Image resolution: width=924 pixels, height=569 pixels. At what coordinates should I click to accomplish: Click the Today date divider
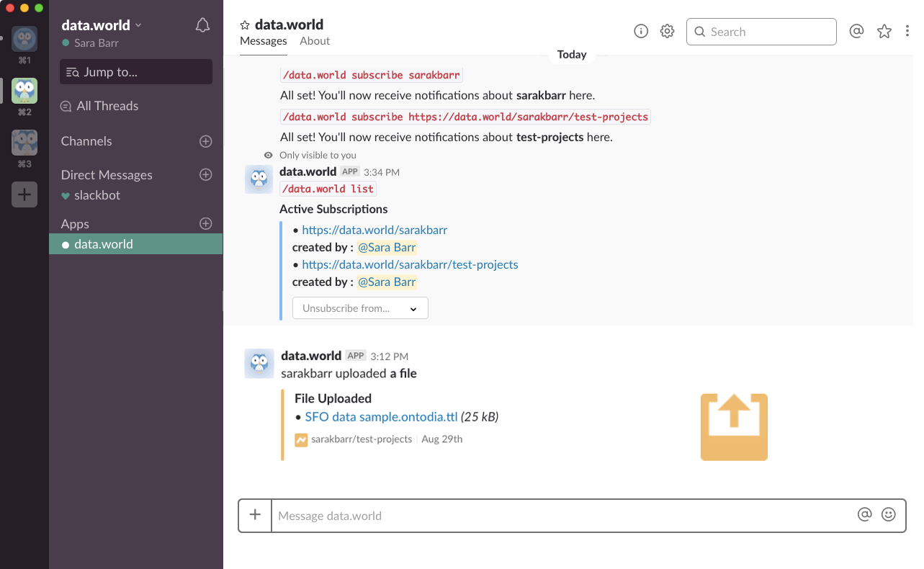(572, 55)
